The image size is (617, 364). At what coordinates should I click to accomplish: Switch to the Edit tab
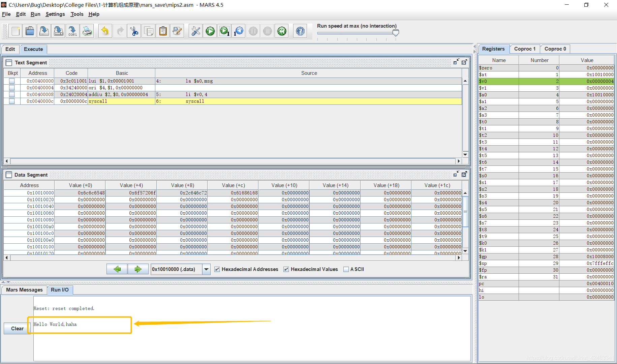tap(10, 49)
